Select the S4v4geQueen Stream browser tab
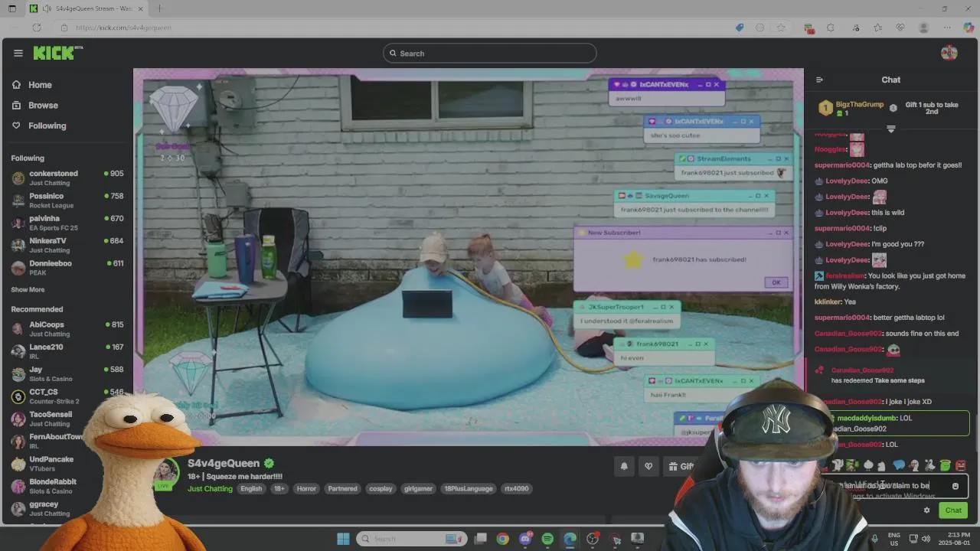 tap(87, 8)
